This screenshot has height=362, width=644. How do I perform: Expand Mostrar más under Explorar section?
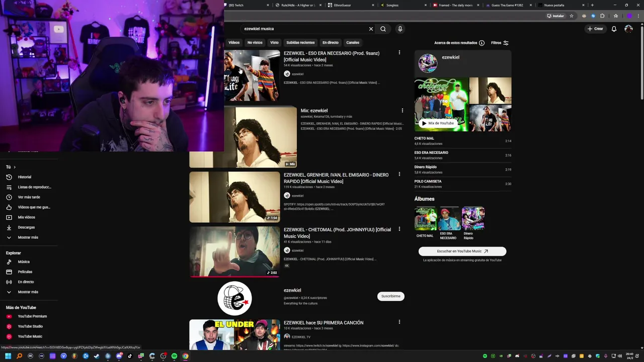tap(29, 292)
